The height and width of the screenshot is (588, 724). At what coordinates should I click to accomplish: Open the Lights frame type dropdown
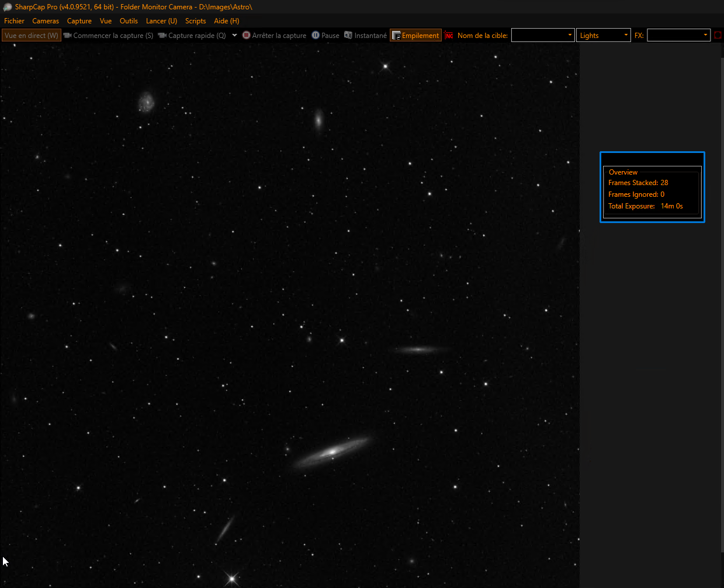point(604,36)
